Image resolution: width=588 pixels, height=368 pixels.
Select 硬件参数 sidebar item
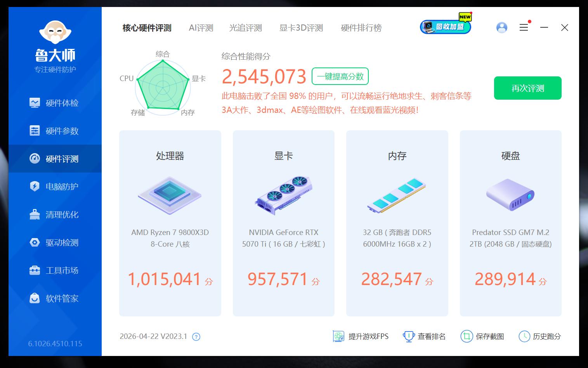tap(55, 131)
